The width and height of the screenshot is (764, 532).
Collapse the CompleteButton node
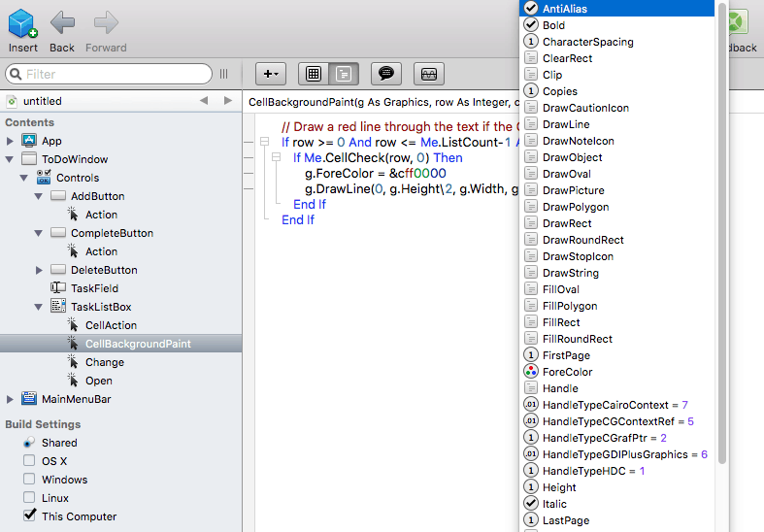39,233
